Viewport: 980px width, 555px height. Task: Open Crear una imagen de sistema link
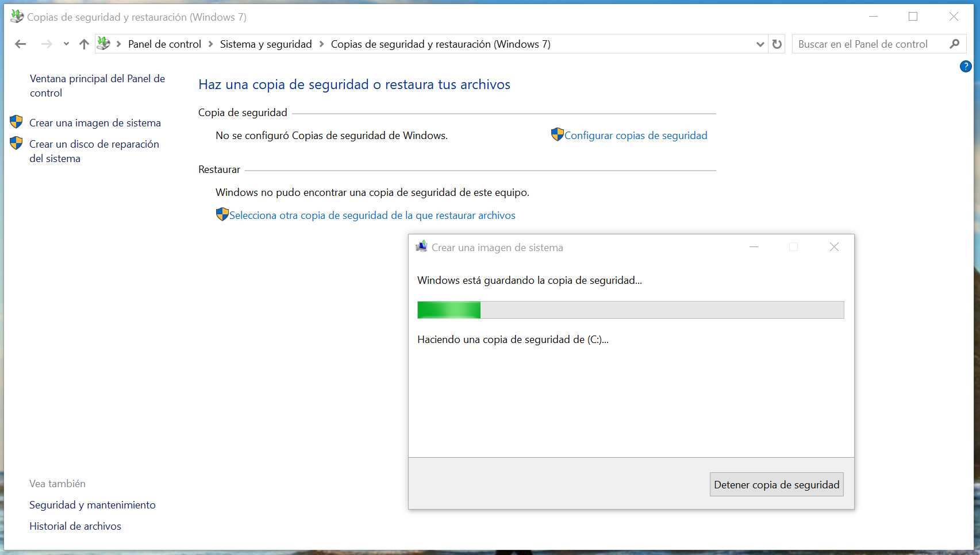pos(95,123)
